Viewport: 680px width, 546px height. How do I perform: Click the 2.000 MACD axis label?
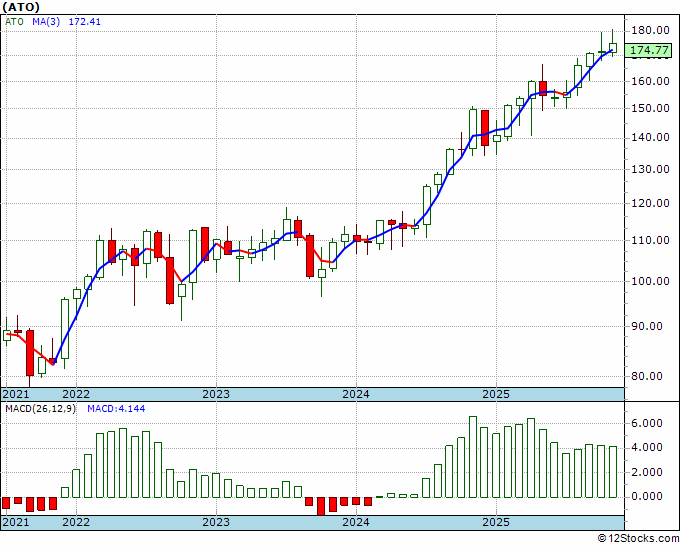(x=647, y=472)
